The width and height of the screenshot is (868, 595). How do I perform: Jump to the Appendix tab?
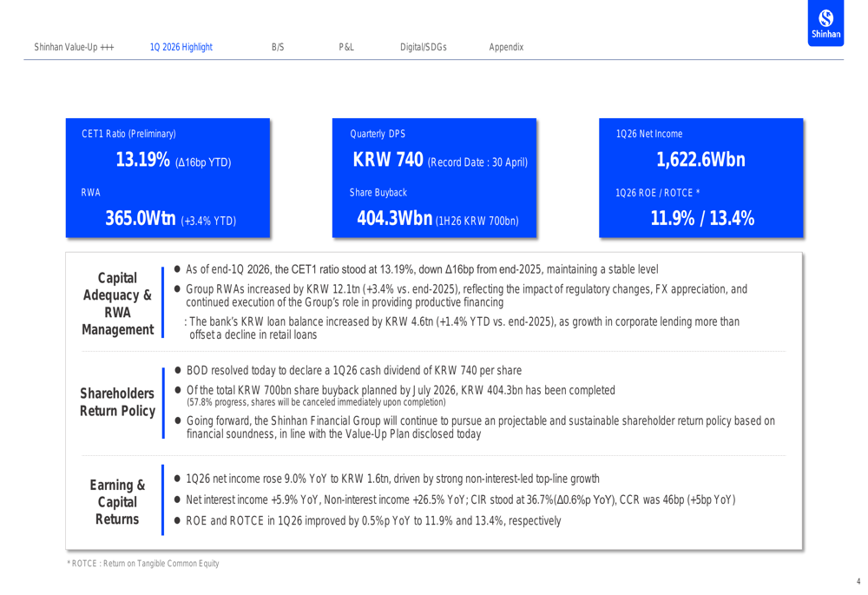pyautogui.click(x=506, y=47)
